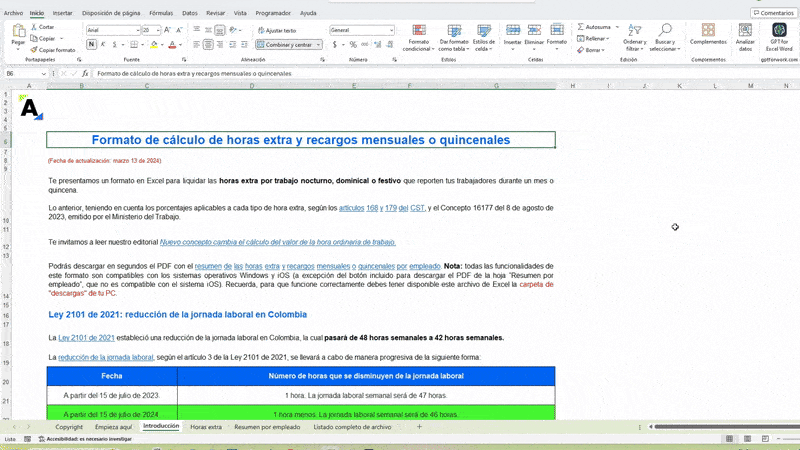The height and width of the screenshot is (450, 800).
Task: Click the Comentarios button
Action: [772, 13]
